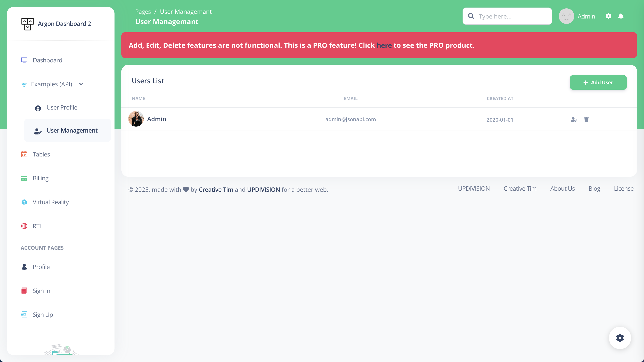
Task: Collapse the Examples (API) chevron
Action: pyautogui.click(x=81, y=84)
